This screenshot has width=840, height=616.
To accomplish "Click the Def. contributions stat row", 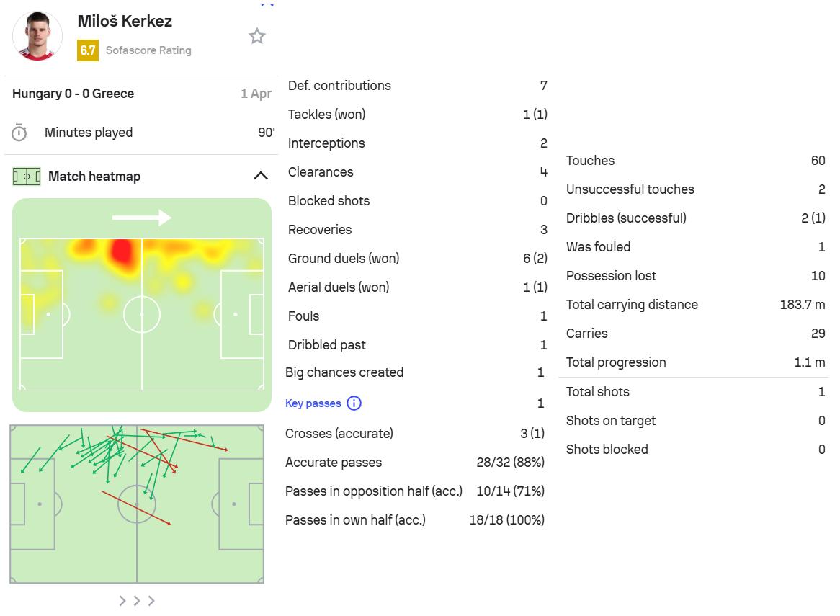I will pos(417,86).
